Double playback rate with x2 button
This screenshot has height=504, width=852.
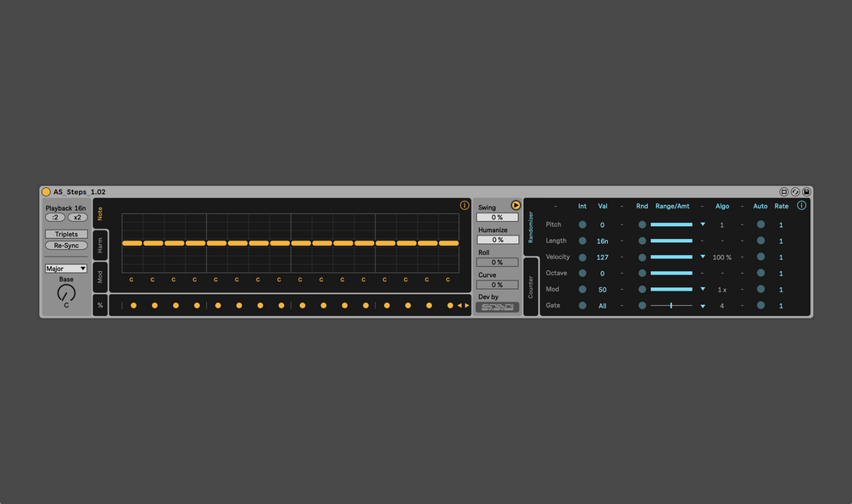coord(77,217)
